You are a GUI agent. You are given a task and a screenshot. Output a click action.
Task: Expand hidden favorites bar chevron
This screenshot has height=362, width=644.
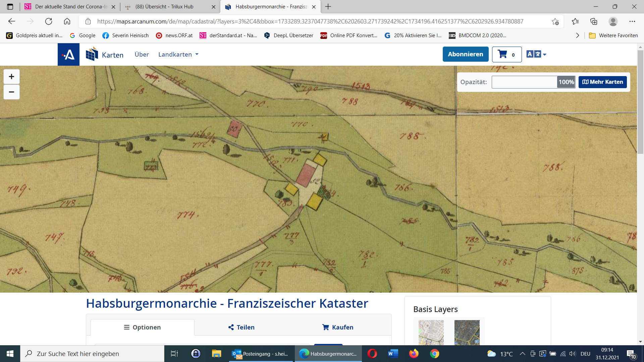(577, 36)
